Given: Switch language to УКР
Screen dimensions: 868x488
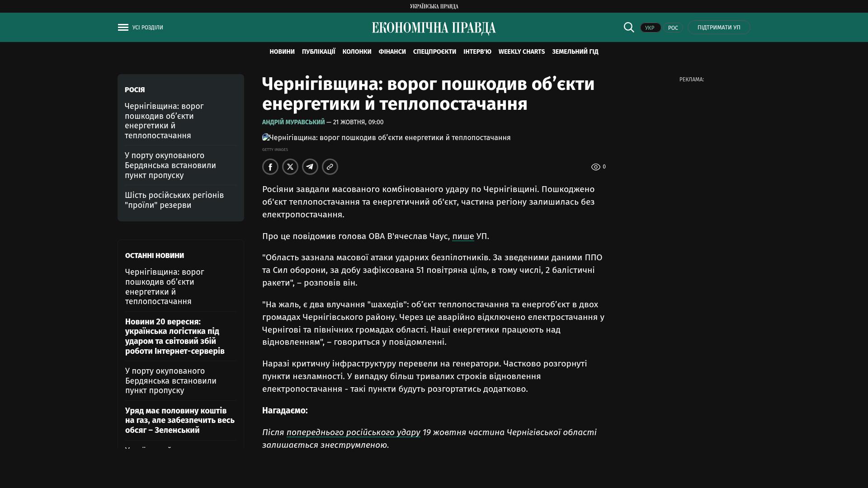Looking at the screenshot, I should [x=650, y=28].
